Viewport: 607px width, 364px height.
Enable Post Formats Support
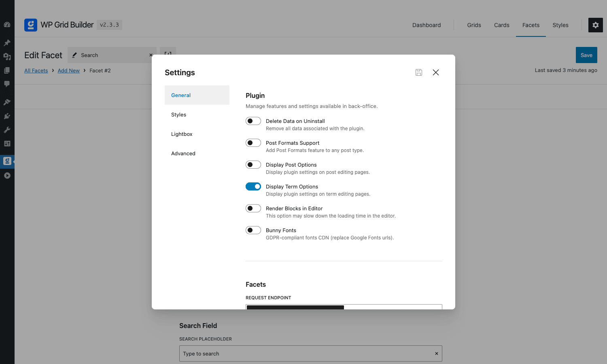(x=253, y=143)
